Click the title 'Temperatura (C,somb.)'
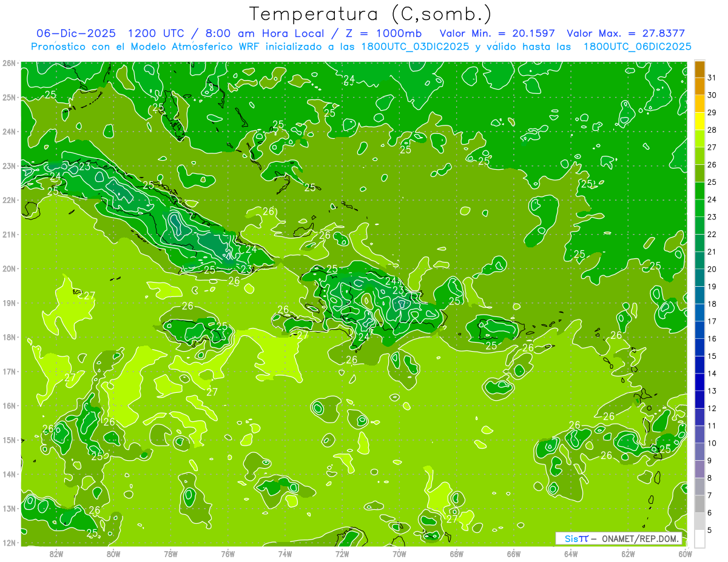The image size is (728, 562). [371, 14]
